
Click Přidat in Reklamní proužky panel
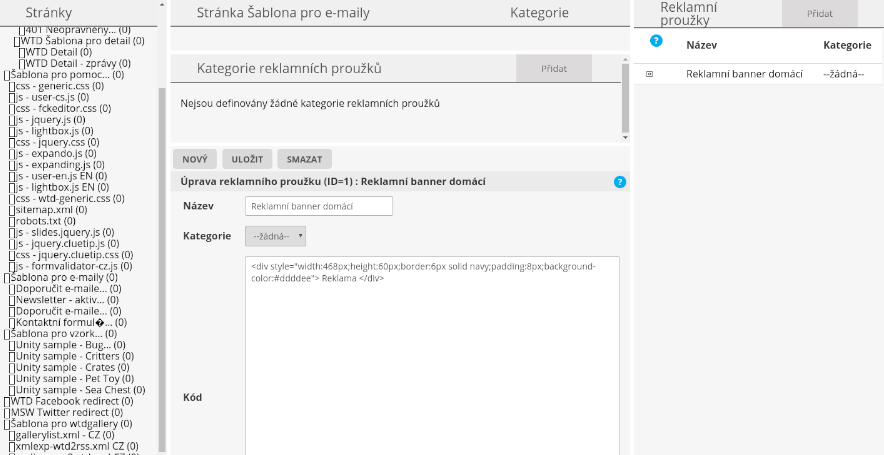click(819, 13)
